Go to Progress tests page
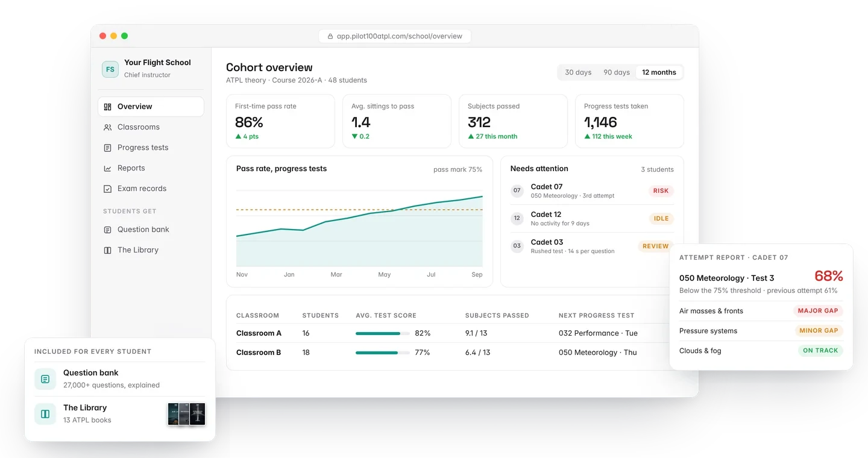This screenshot has height=458, width=868. 151,148
